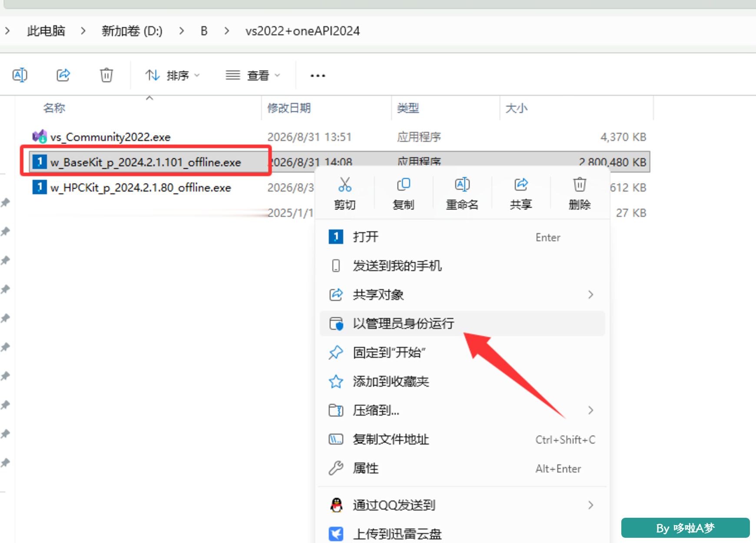The image size is (756, 543).
Task: Click the HPCKit installer file icon
Action: (x=40, y=187)
